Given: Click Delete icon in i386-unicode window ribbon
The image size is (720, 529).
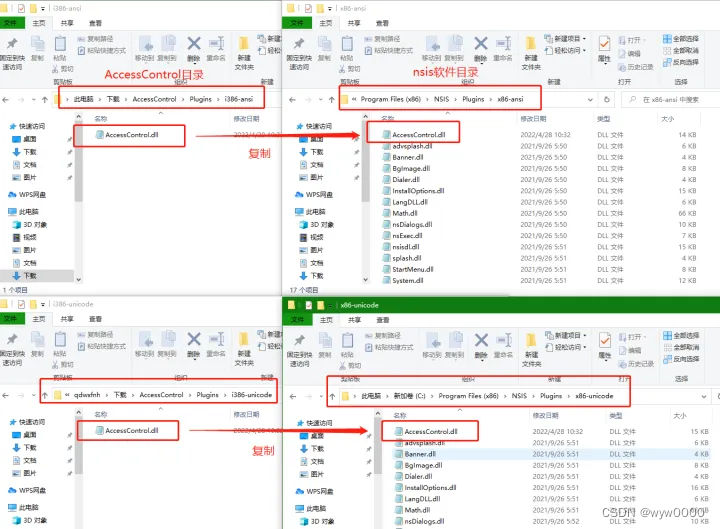Looking at the screenshot, I should pos(194,344).
